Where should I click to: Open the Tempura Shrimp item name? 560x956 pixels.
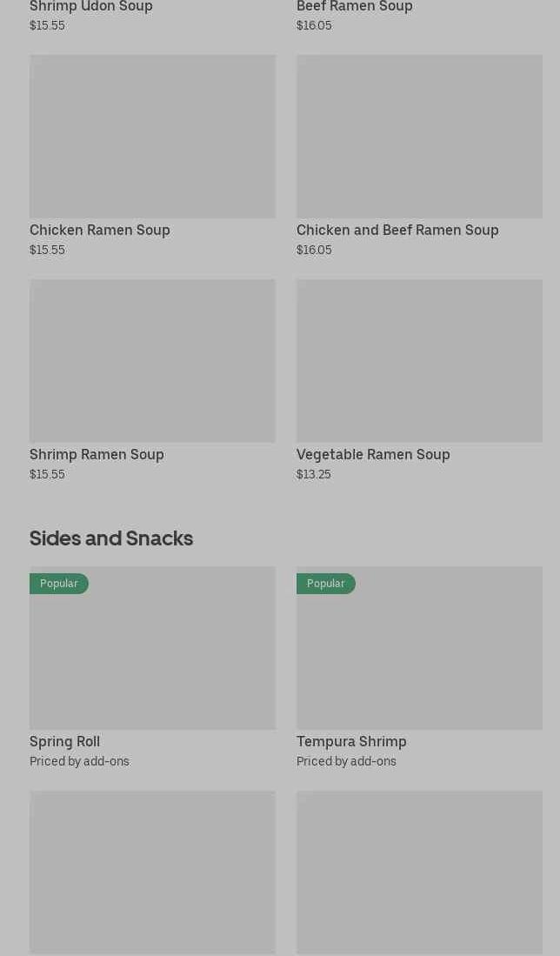351,741
